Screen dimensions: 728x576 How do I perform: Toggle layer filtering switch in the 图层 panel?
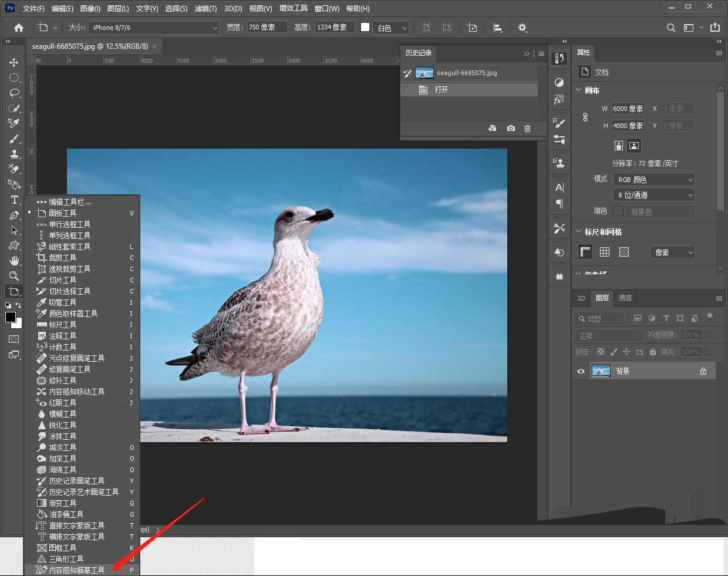click(x=710, y=317)
